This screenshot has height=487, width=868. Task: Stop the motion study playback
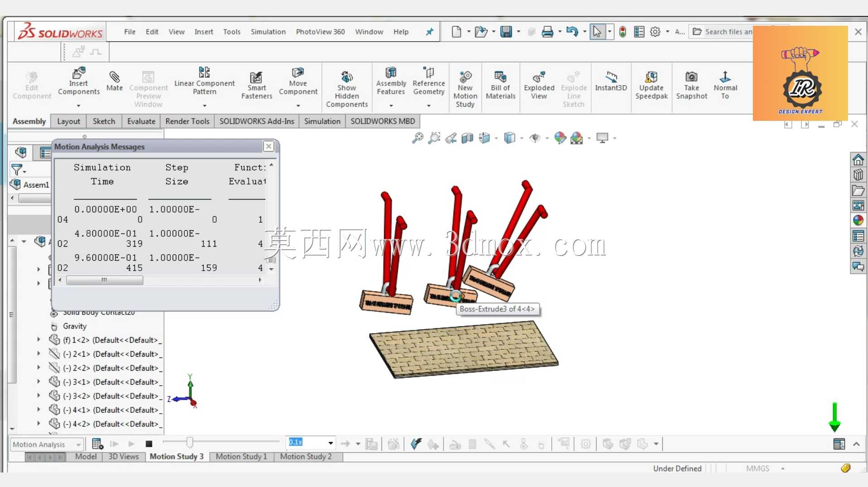coord(149,444)
